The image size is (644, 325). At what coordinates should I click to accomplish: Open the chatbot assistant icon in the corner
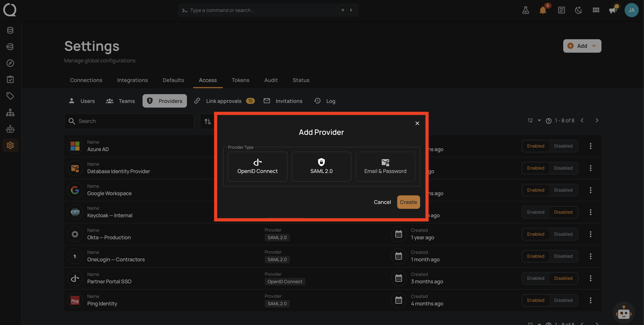click(x=623, y=313)
